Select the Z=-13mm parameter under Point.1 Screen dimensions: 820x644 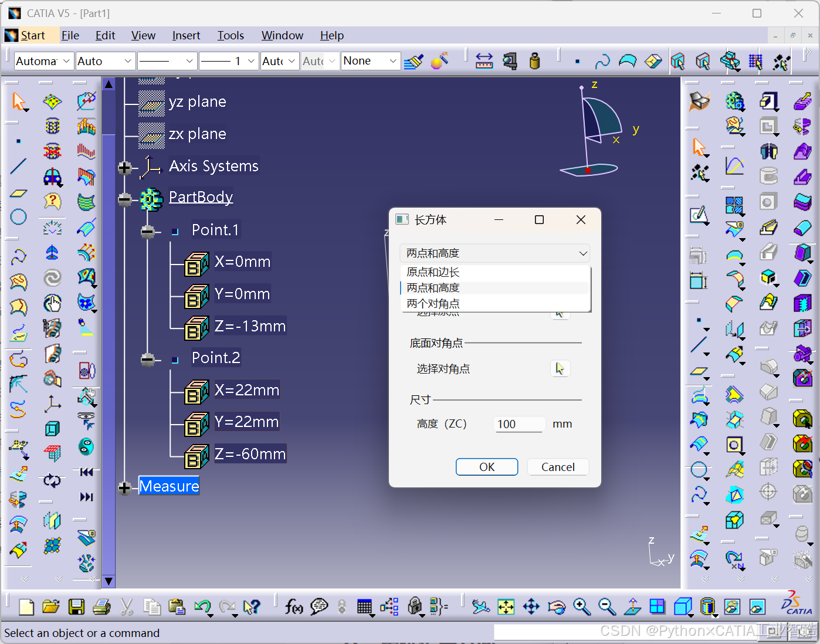click(x=250, y=326)
